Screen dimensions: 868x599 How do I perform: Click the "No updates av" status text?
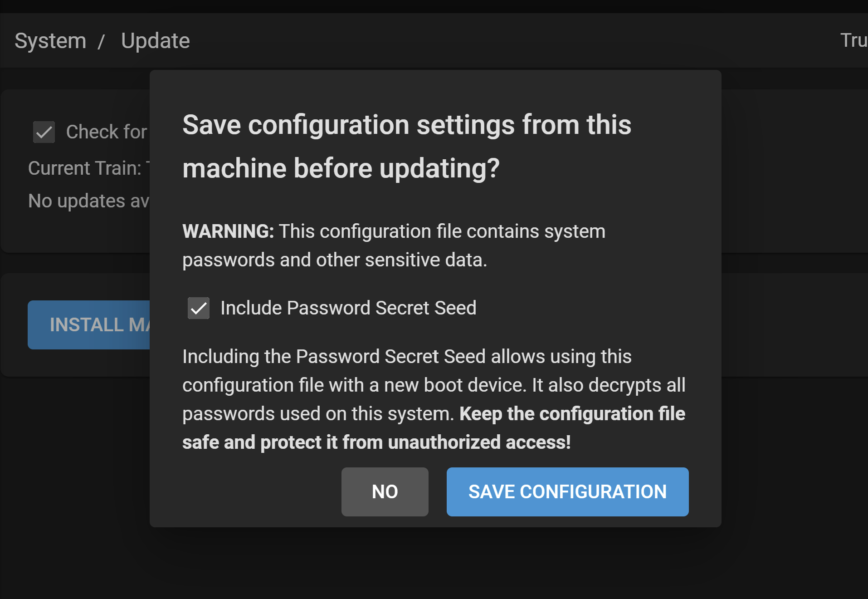89,201
